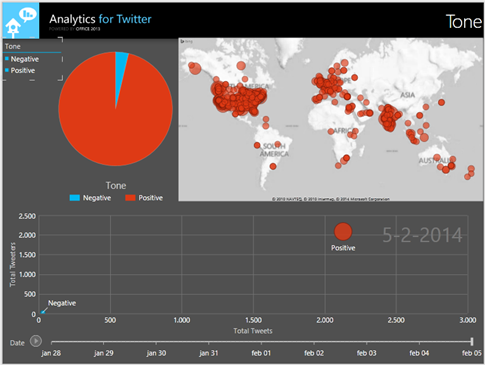Select the large Positive bubble in the scatter chart
Viewport: 485px width, 365px height.
click(343, 232)
